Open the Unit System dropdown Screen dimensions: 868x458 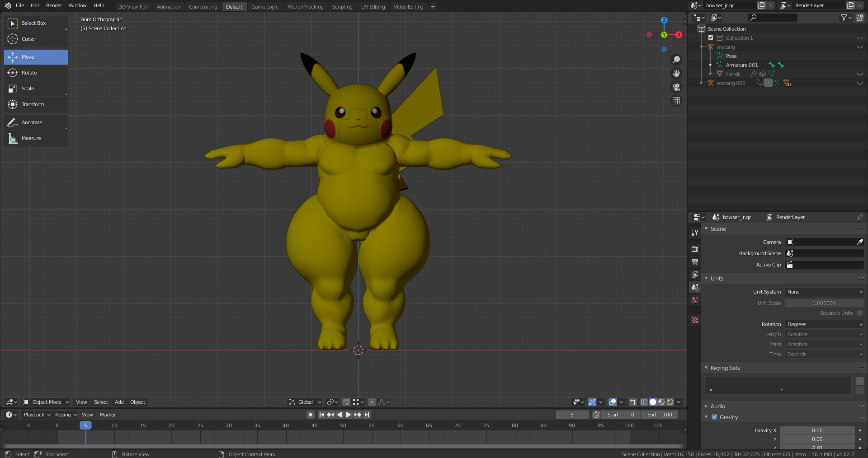824,292
